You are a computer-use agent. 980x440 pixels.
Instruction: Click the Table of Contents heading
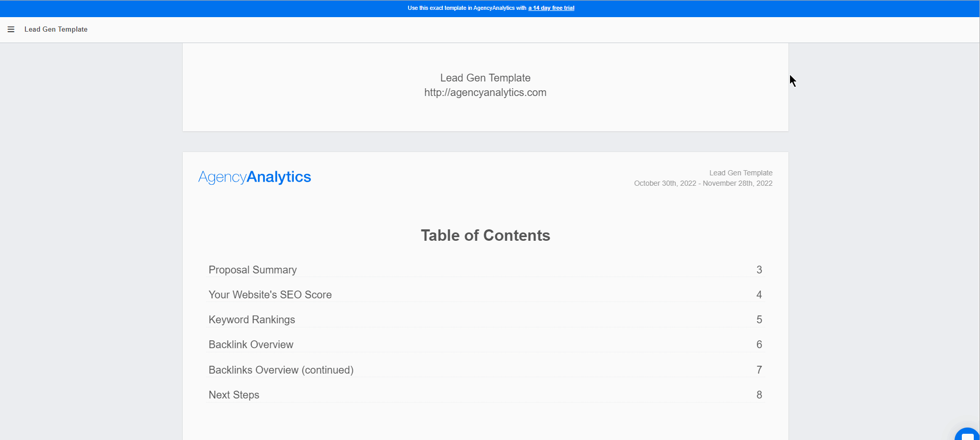485,236
